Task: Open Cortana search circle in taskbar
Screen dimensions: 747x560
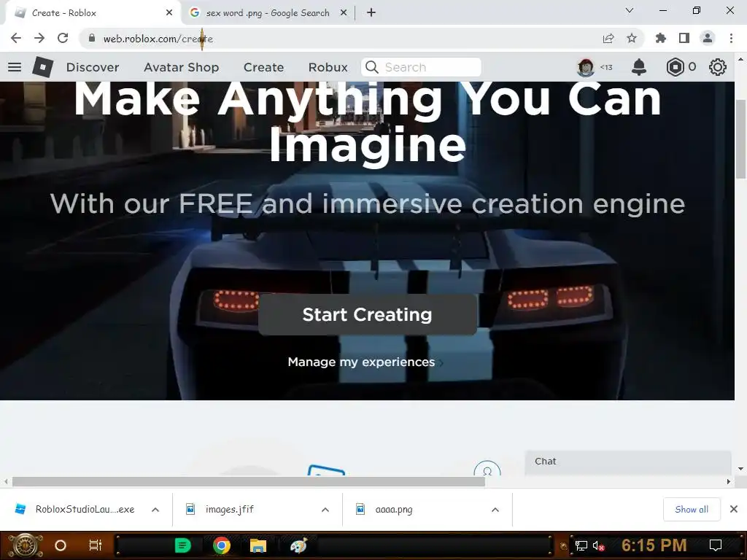Action: click(x=61, y=545)
